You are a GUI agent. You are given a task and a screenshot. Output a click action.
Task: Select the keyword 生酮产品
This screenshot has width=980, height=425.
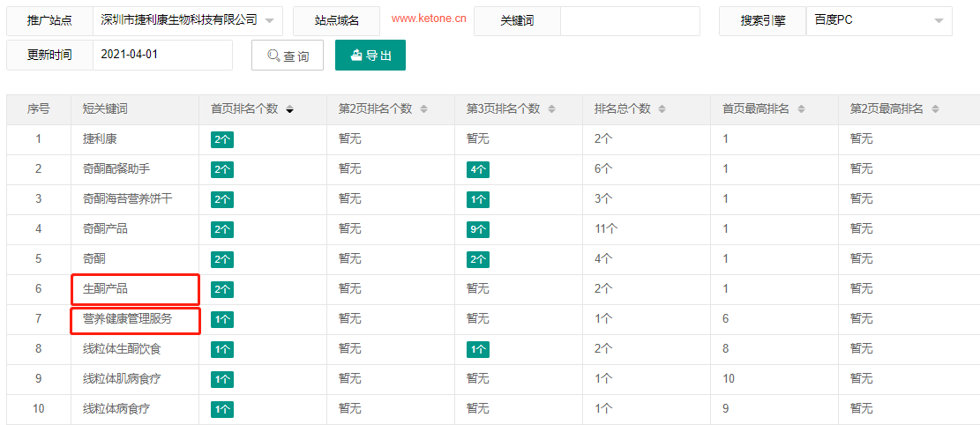click(106, 289)
